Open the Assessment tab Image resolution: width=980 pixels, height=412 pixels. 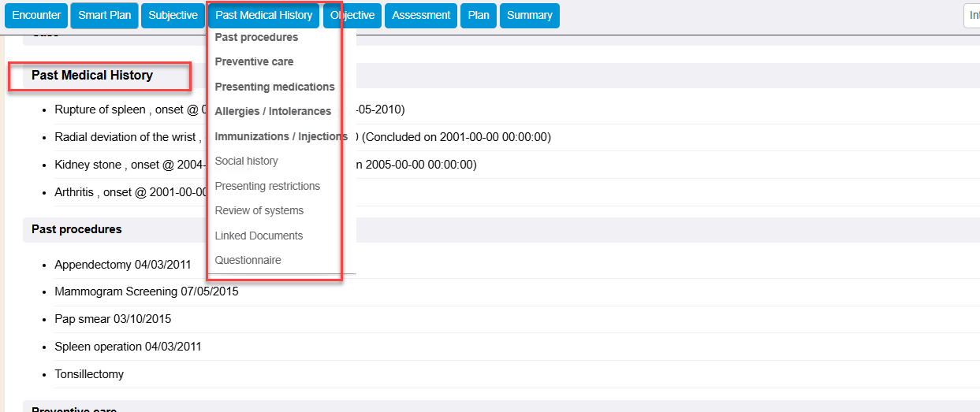tap(421, 16)
